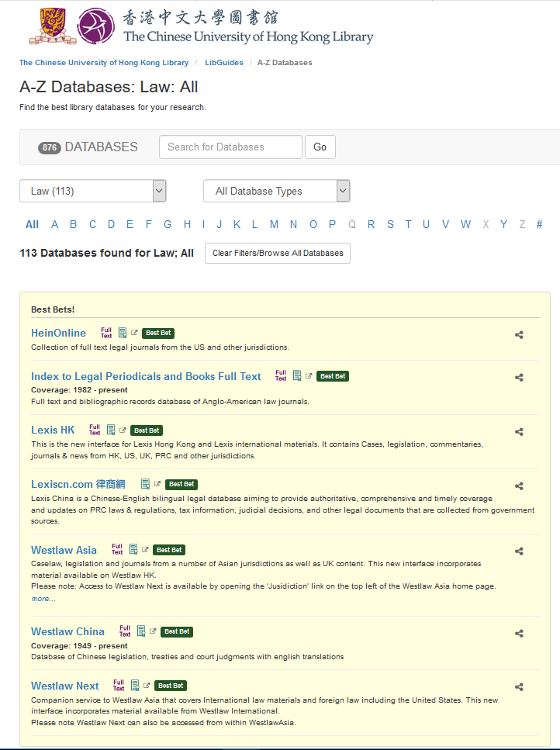Open the Lexis HK database link
560x750 pixels.
(x=53, y=430)
